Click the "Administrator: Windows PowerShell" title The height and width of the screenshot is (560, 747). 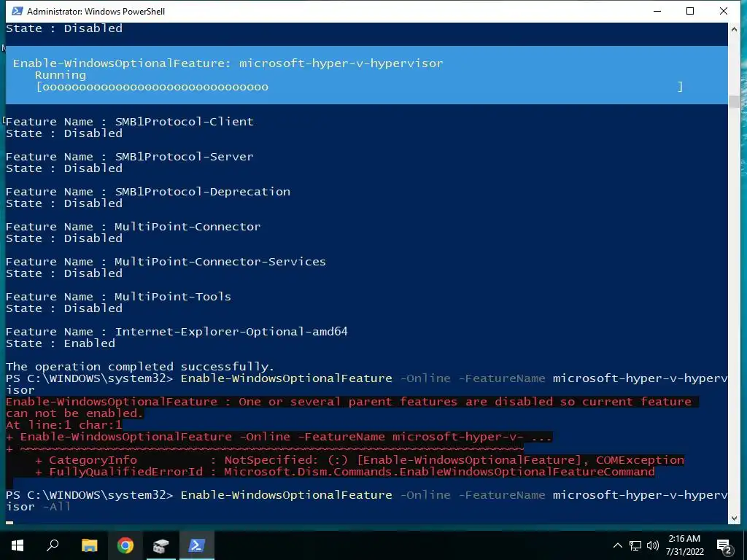pyautogui.click(x=96, y=12)
